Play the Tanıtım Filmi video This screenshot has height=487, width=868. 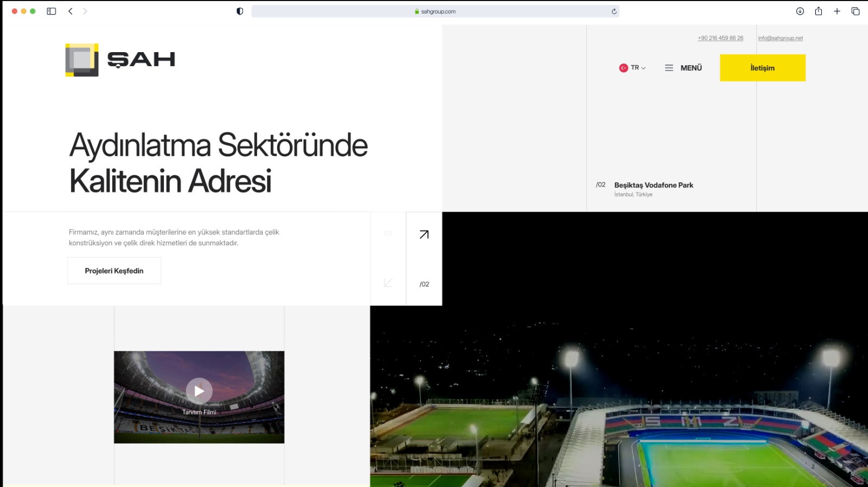199,391
